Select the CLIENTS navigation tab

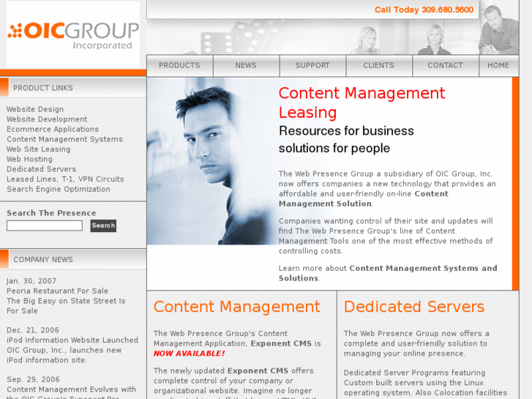(x=379, y=66)
